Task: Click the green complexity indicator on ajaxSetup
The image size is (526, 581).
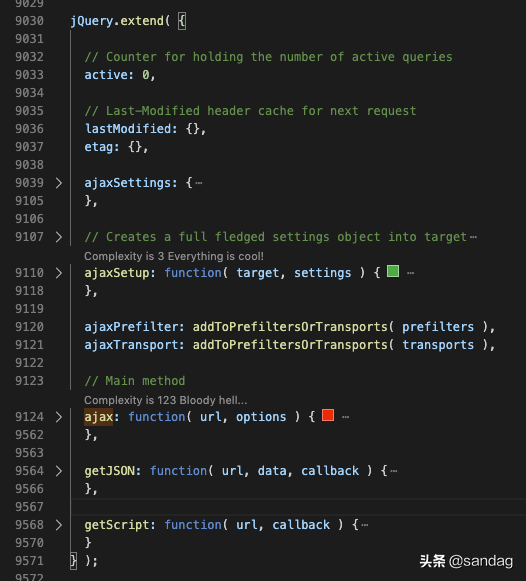Action: pyautogui.click(x=393, y=271)
